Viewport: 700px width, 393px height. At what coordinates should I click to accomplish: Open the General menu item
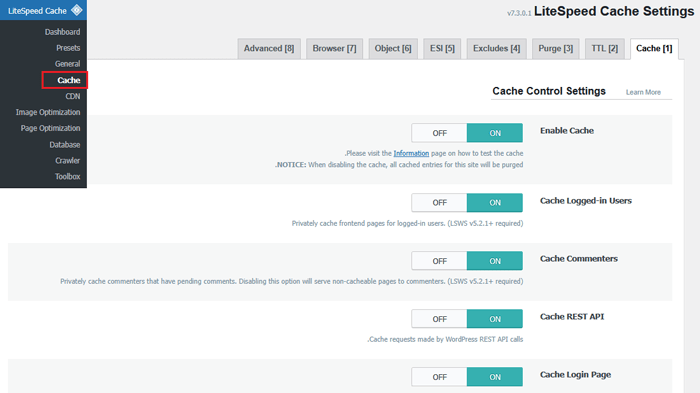pyautogui.click(x=67, y=64)
